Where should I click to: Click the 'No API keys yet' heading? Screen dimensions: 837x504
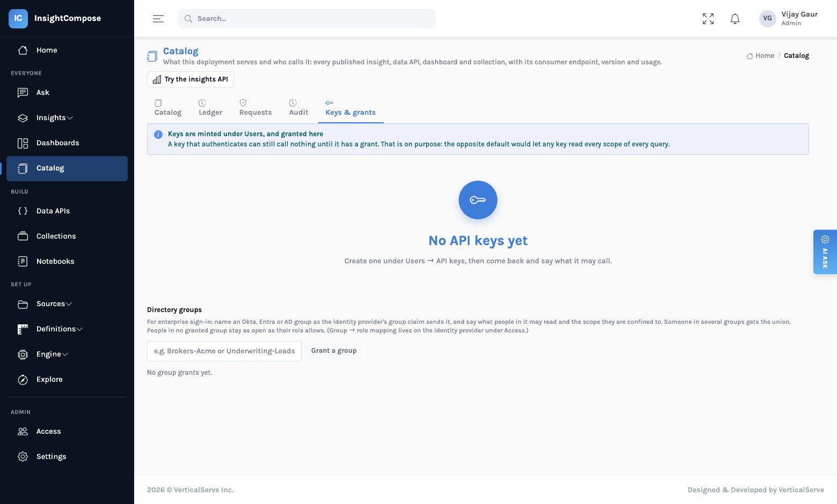(478, 241)
